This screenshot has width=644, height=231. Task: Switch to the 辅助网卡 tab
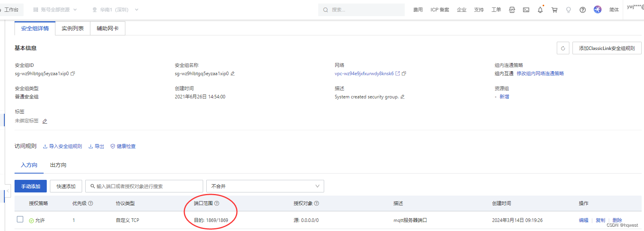108,28
